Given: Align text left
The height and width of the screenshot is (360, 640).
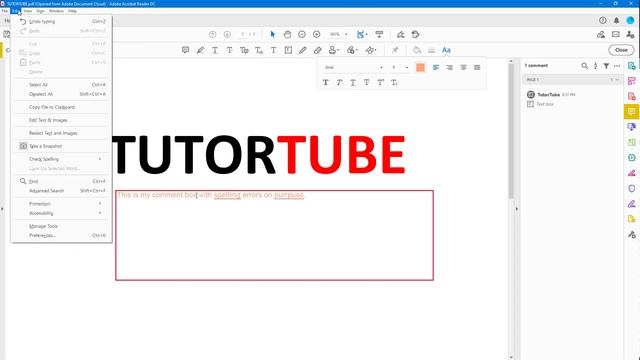Looking at the screenshot, I should [x=436, y=67].
